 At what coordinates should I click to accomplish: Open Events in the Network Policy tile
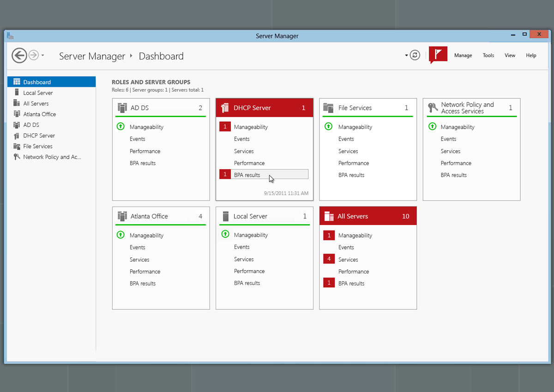pyautogui.click(x=448, y=139)
